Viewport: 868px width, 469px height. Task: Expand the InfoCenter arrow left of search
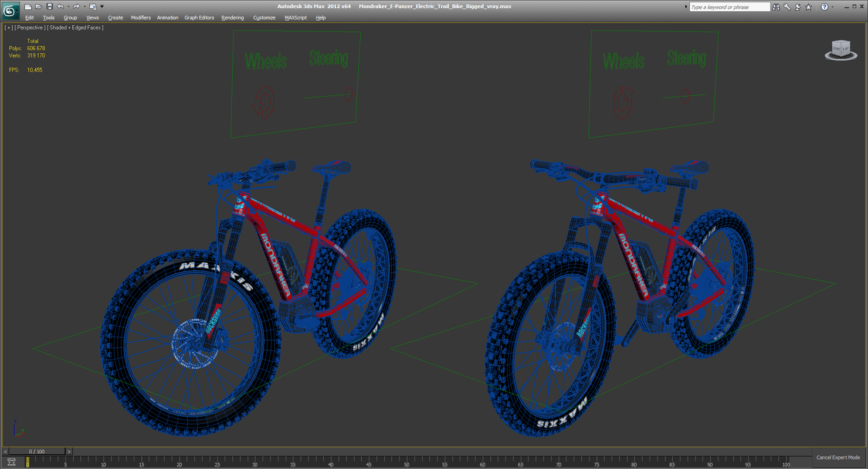(x=686, y=7)
